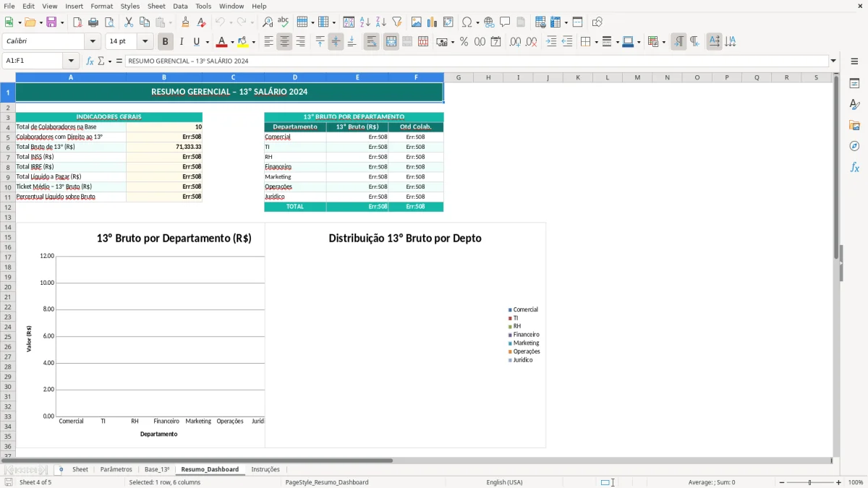The width and height of the screenshot is (868, 488).
Task: Click Sort Ascending icon
Action: coord(365,22)
